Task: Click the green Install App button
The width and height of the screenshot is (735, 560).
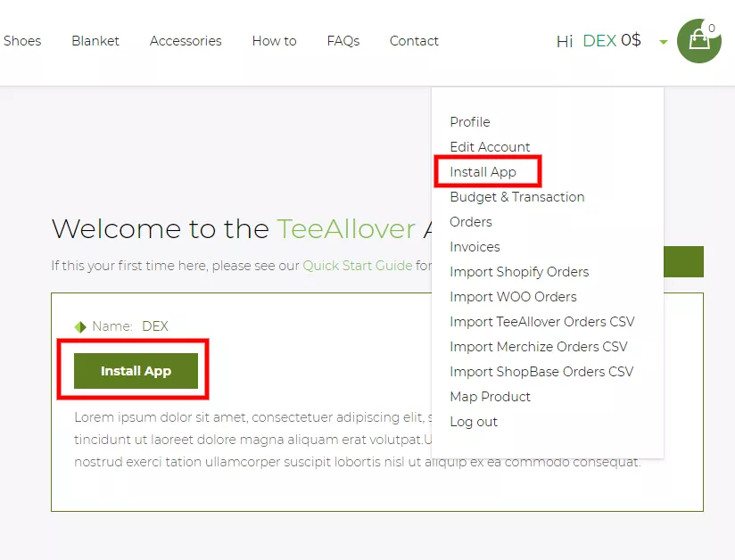Action: [x=136, y=371]
